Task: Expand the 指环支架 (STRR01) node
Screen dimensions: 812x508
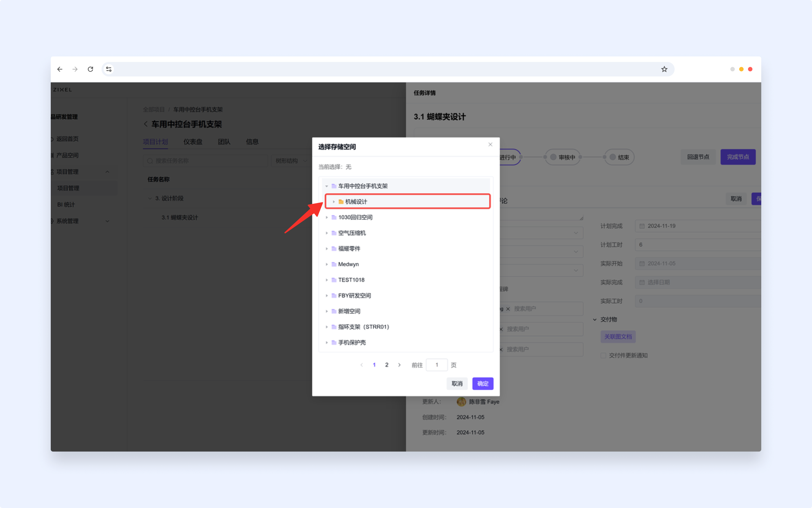Action: (x=326, y=327)
